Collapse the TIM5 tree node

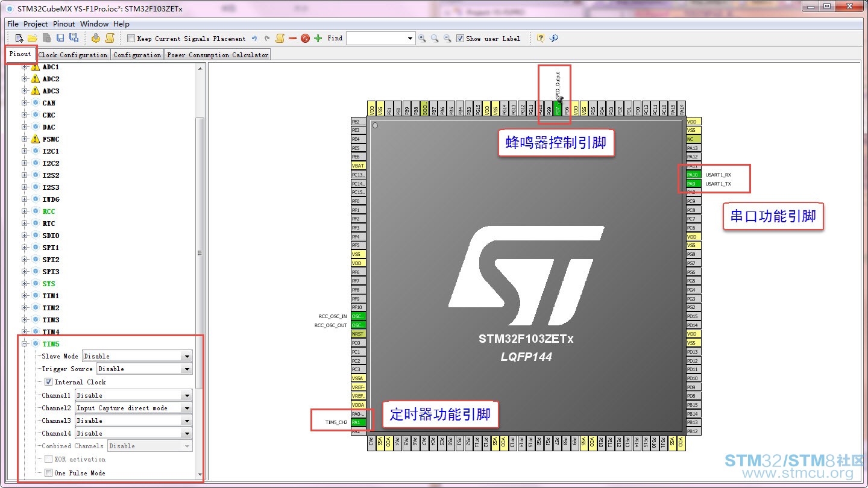pos(25,344)
